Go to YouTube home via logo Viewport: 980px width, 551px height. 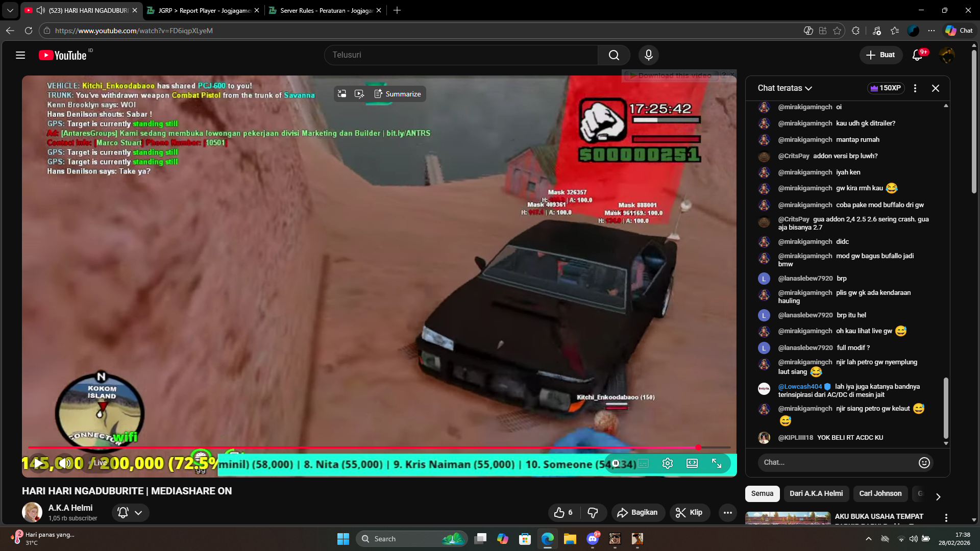pyautogui.click(x=62, y=55)
